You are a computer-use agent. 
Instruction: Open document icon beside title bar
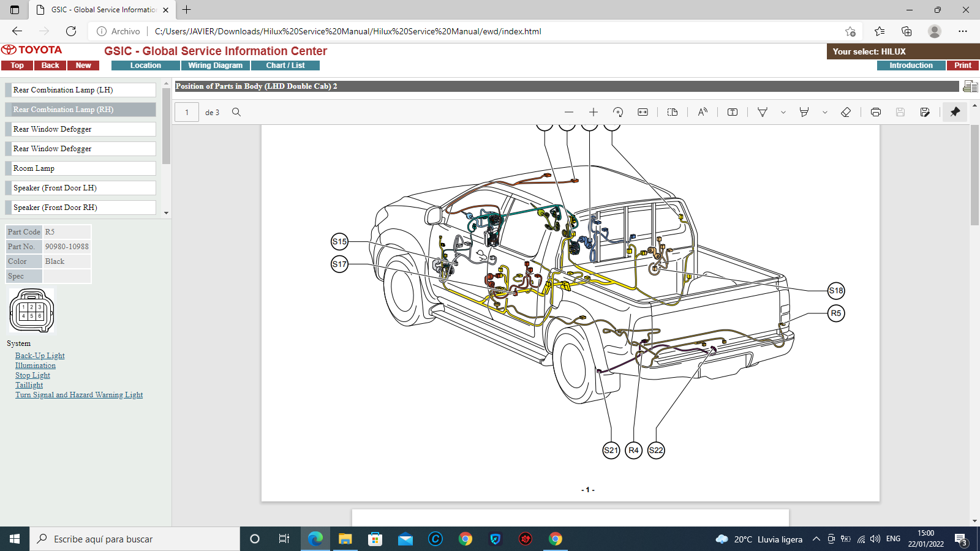click(x=970, y=86)
